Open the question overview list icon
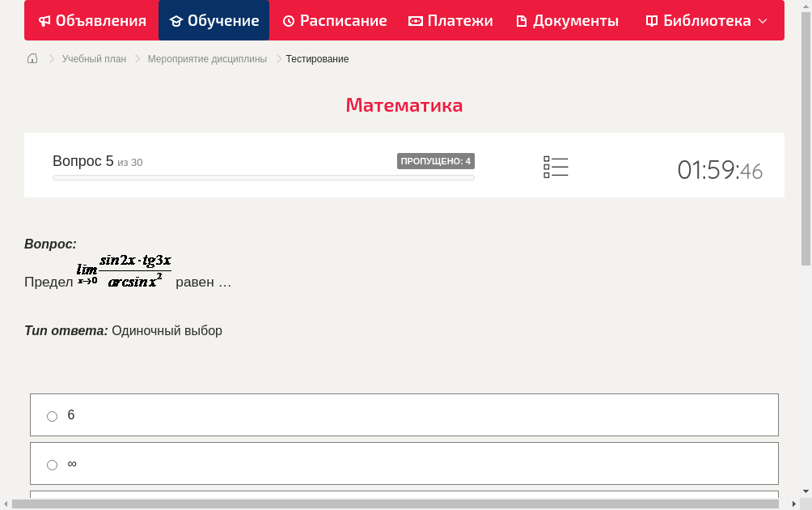This screenshot has width=812, height=510. 556,166
